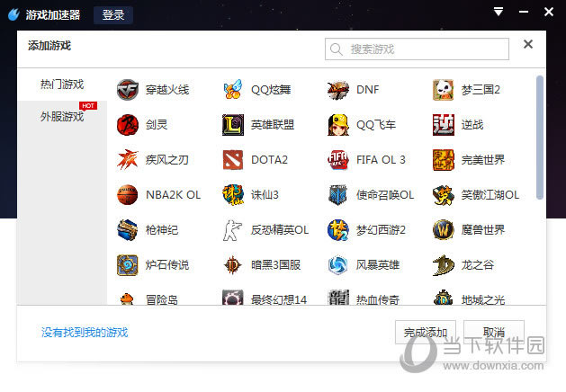Click the game list vertical scrollbar

pyautogui.click(x=540, y=137)
